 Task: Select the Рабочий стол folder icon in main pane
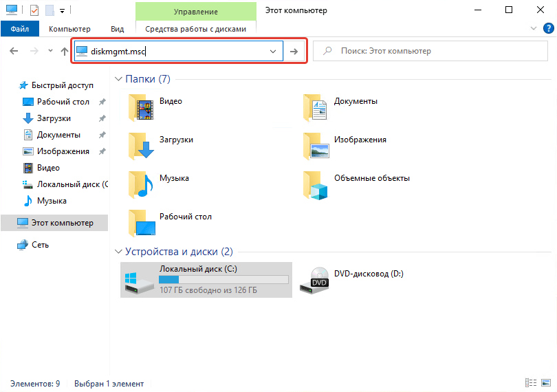point(142,224)
